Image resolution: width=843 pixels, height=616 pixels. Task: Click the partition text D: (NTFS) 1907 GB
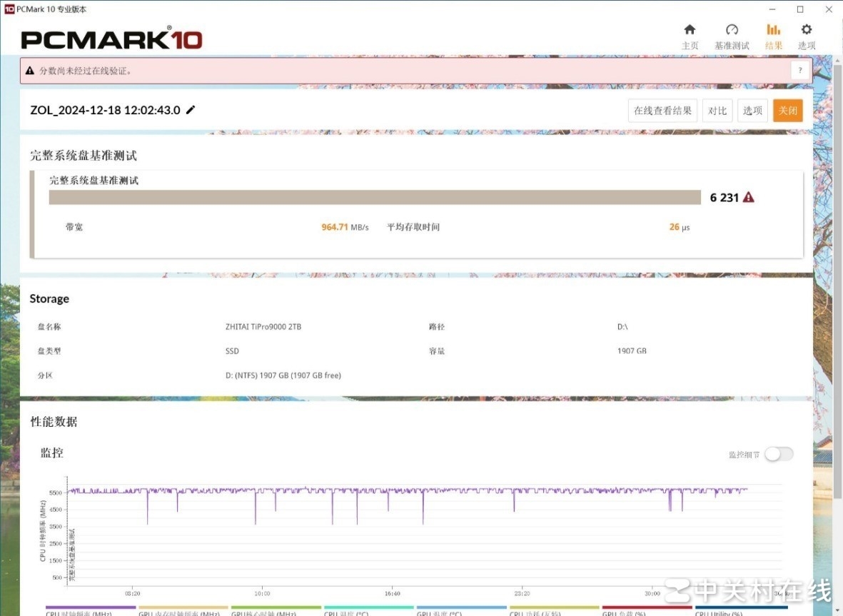point(283,375)
